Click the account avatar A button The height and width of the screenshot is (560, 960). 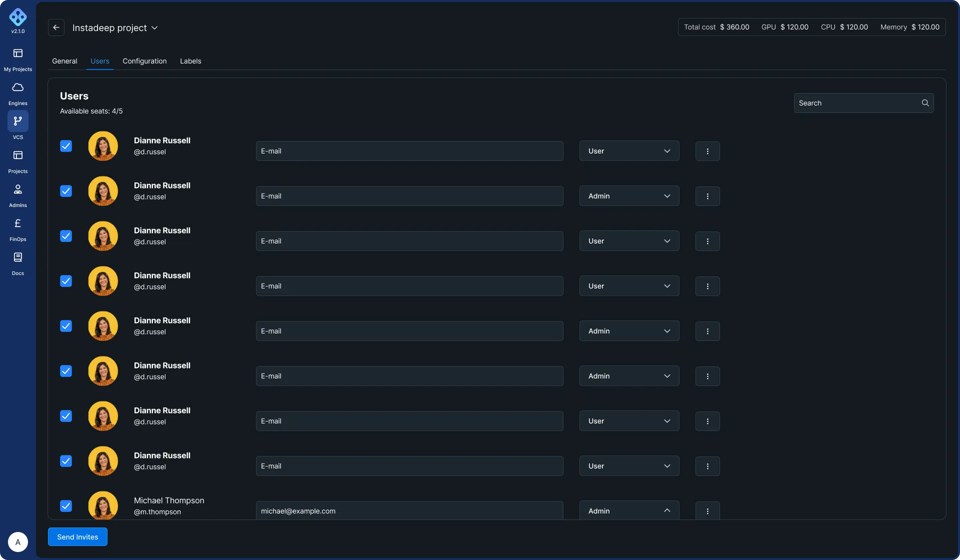pyautogui.click(x=18, y=542)
